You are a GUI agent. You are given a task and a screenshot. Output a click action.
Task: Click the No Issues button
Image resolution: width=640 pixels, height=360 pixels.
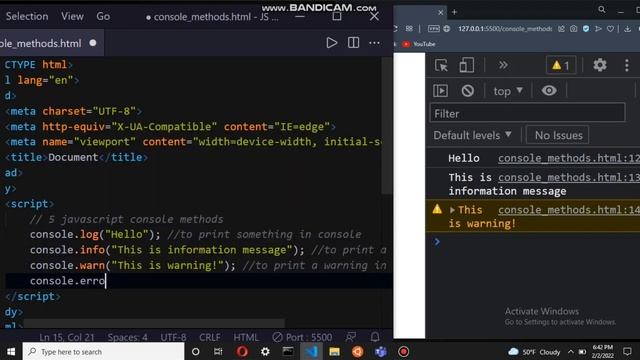[558, 135]
